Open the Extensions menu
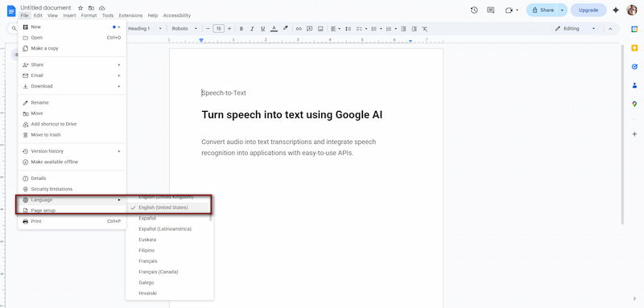 click(x=130, y=15)
